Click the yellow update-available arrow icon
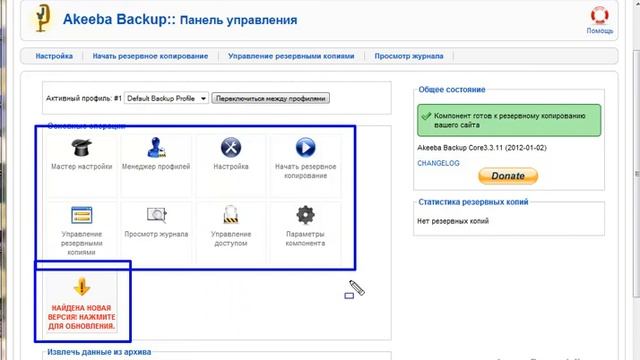640x360 pixels. point(82,287)
